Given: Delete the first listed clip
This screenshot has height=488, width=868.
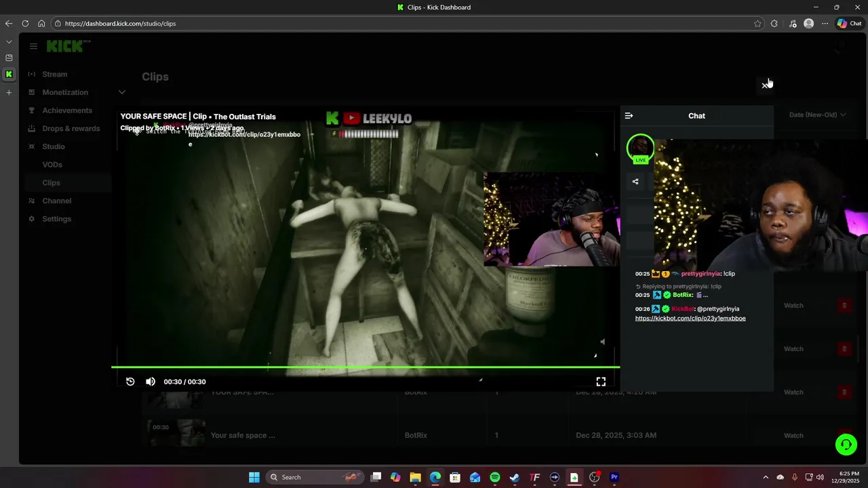Looking at the screenshot, I should pyautogui.click(x=844, y=306).
